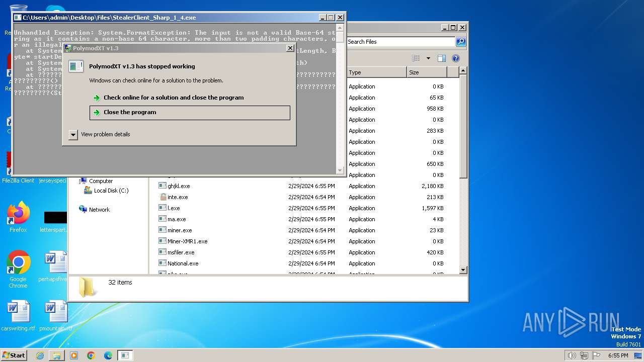Image resolution: width=644 pixels, height=362 pixels.
Task: Launch Internet Explorer from the taskbar
Action: click(x=40, y=355)
